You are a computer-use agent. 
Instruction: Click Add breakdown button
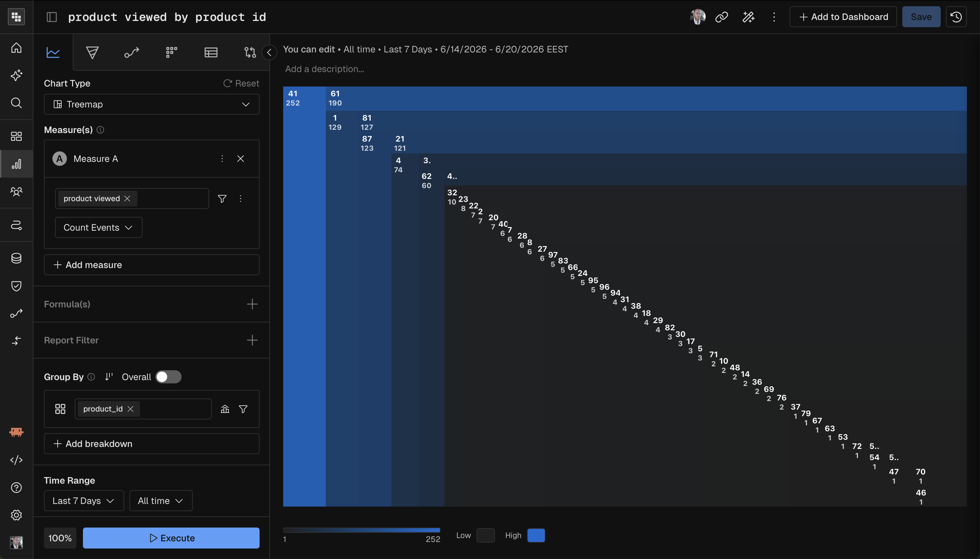(152, 444)
